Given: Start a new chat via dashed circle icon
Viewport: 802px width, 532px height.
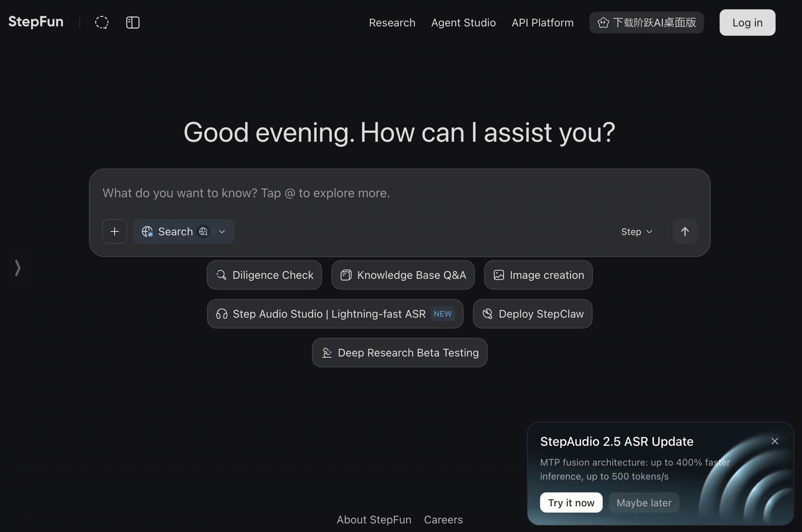Looking at the screenshot, I should [102, 23].
